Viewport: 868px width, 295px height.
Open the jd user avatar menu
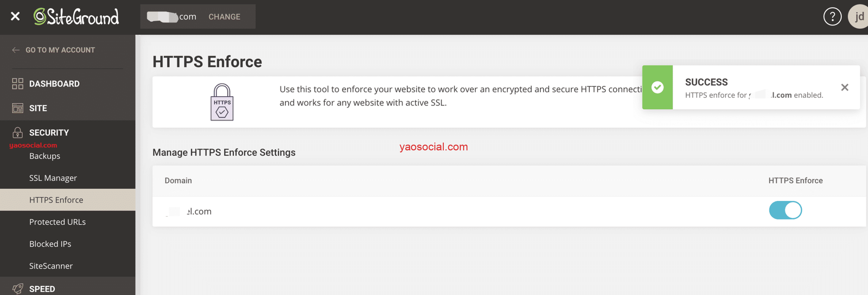[859, 17]
